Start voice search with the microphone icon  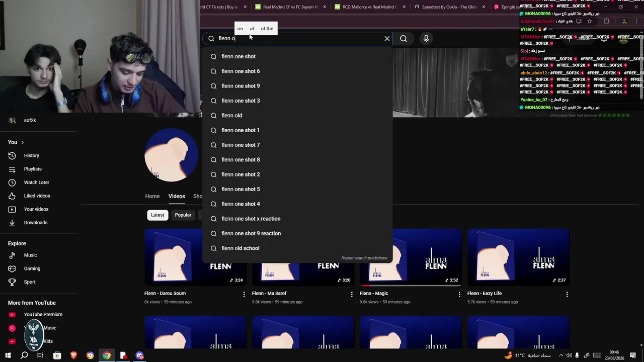[x=426, y=38]
